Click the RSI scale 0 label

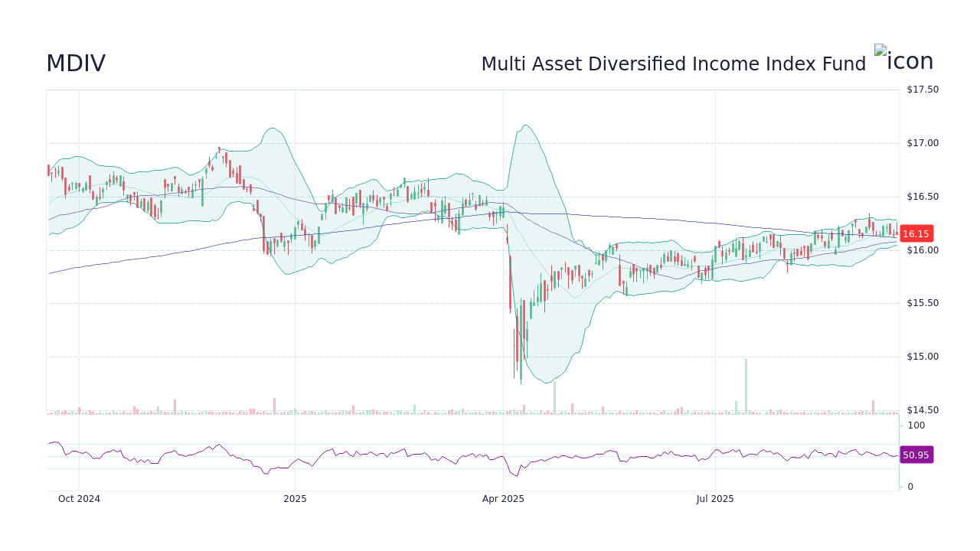click(910, 487)
